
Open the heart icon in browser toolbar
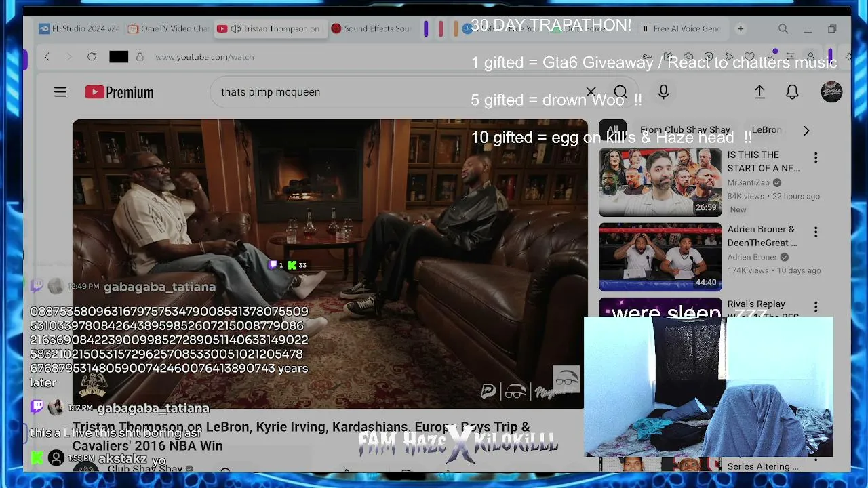pyautogui.click(x=749, y=57)
